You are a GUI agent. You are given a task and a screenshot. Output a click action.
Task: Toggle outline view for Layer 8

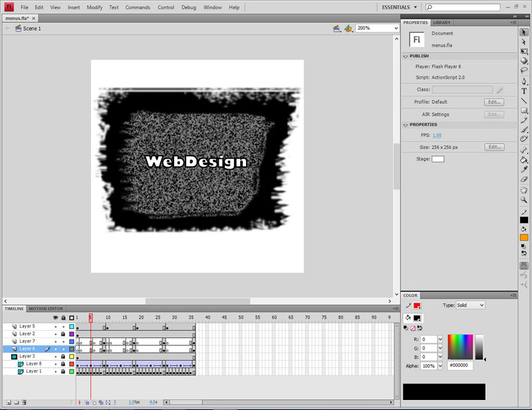71,364
